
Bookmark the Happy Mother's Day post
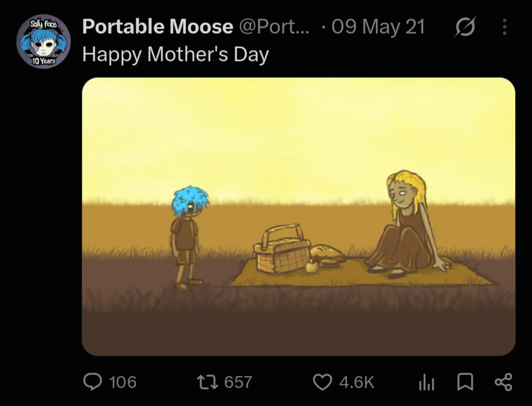point(465,382)
